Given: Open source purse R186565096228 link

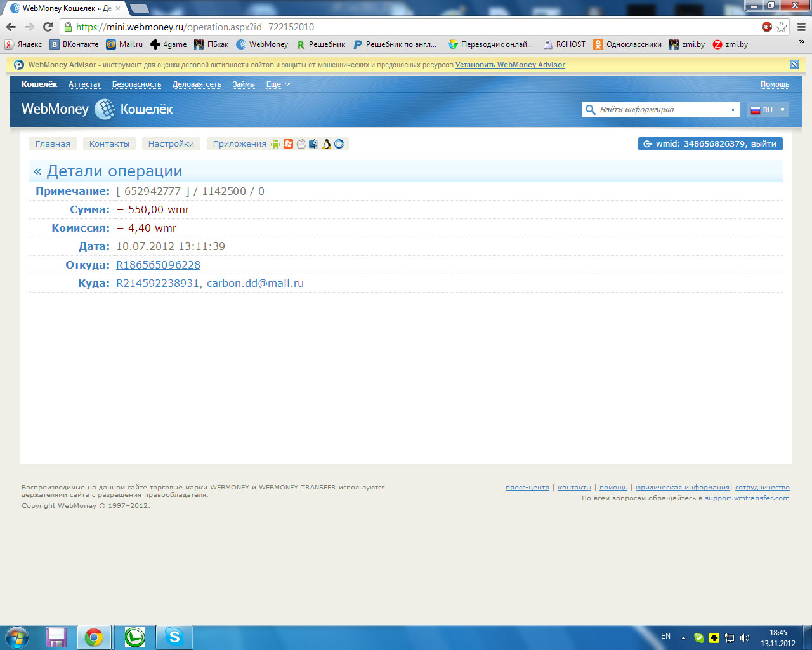Looking at the screenshot, I should (158, 265).
